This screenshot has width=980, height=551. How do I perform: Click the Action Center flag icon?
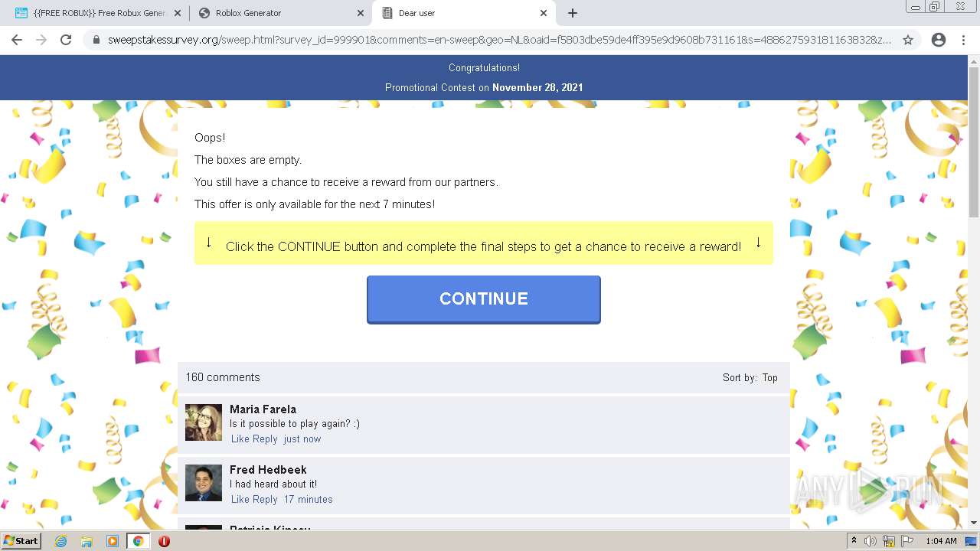click(x=907, y=541)
